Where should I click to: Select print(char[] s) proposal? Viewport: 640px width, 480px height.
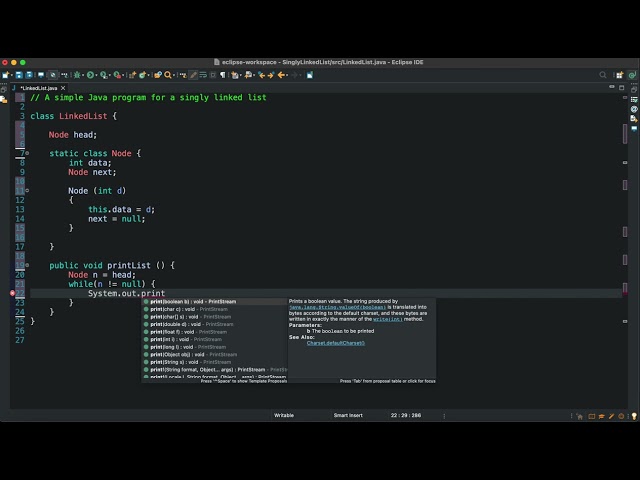214,317
